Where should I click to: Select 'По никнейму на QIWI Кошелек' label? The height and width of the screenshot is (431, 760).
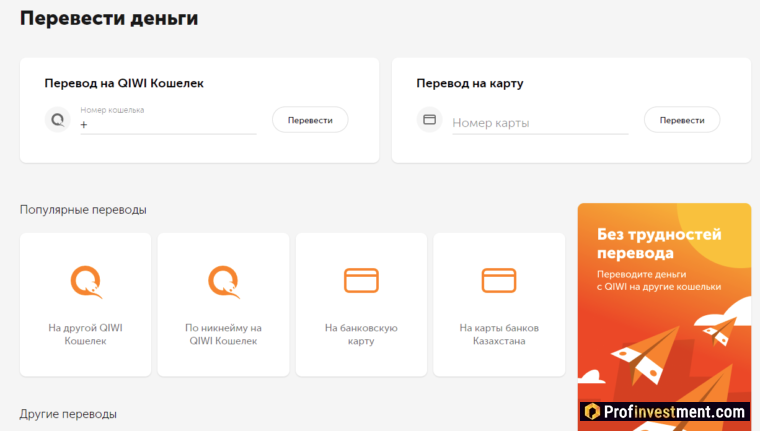click(223, 334)
